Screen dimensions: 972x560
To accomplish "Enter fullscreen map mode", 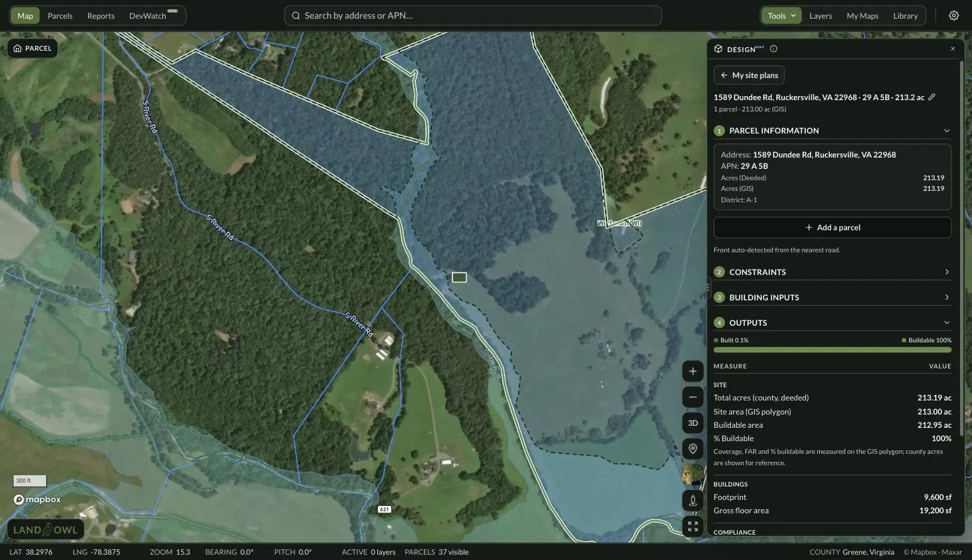I will pyautogui.click(x=693, y=527).
